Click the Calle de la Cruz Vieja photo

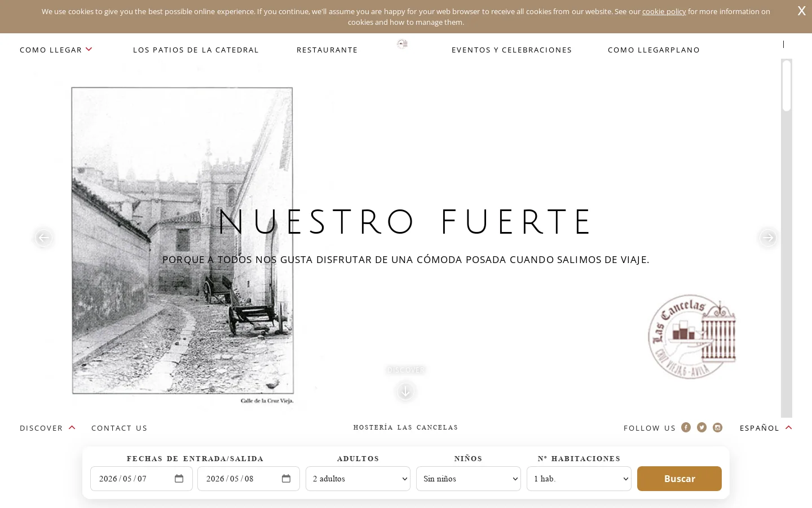click(182, 241)
